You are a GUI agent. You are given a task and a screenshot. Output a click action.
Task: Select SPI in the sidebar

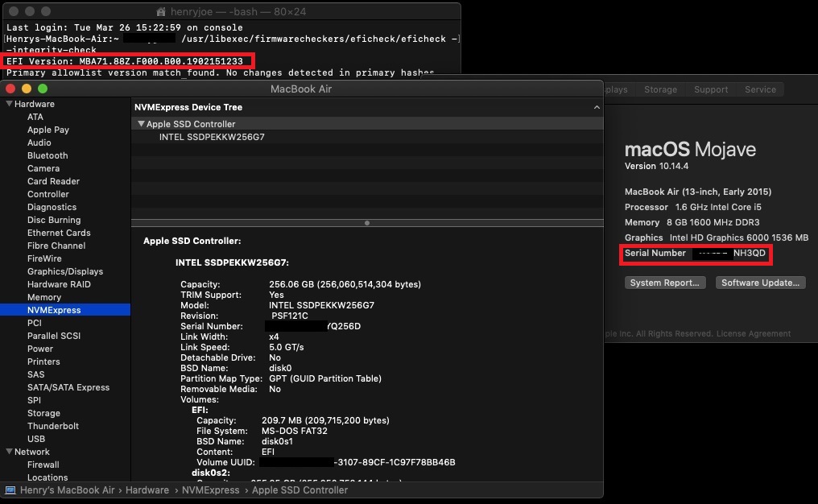pyautogui.click(x=34, y=400)
